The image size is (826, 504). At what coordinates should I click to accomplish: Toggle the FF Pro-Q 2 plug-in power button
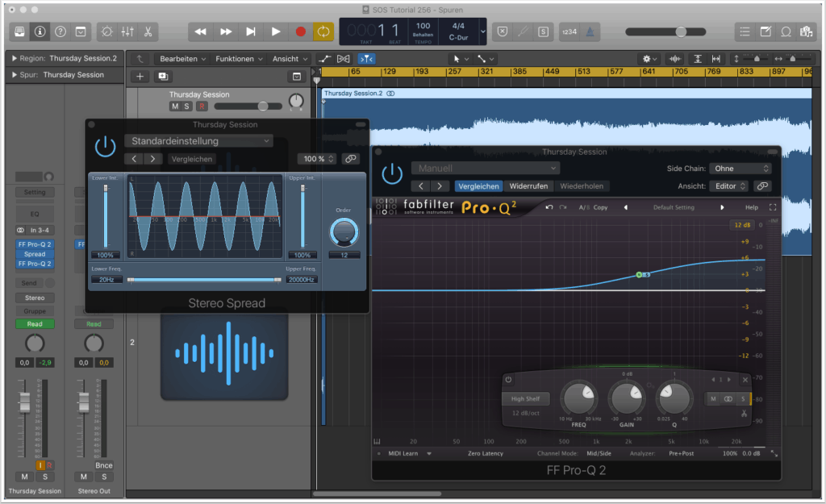pos(392,173)
